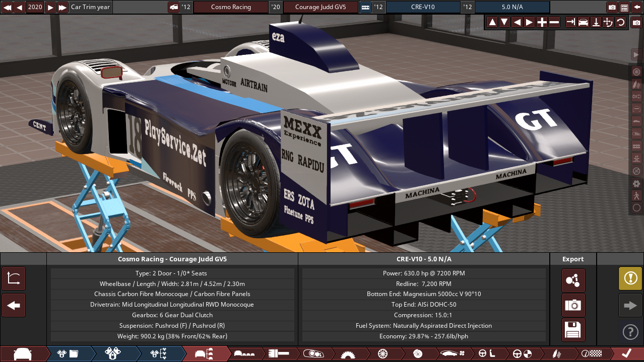Open the gearbox tab
The width and height of the screenshot is (644, 362).
click(347, 354)
